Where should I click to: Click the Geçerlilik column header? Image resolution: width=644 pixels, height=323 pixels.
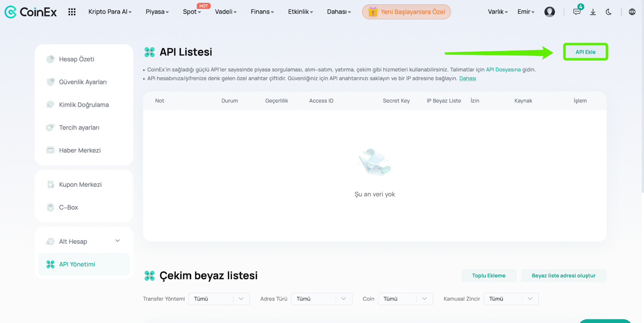tap(277, 101)
